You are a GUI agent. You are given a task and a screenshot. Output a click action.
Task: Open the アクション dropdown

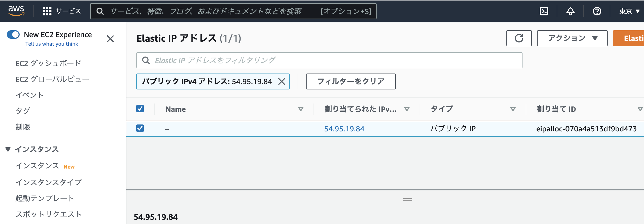pos(572,38)
